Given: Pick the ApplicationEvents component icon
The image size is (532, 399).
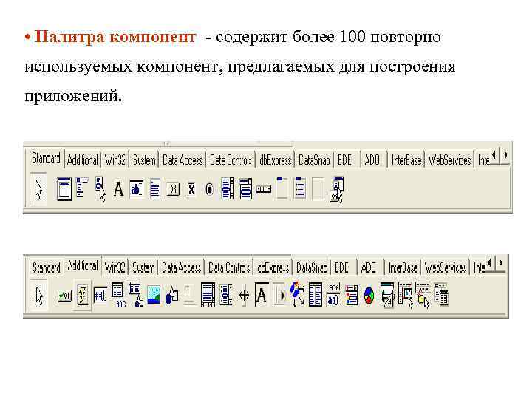Looking at the screenshot, I should tap(298, 294).
